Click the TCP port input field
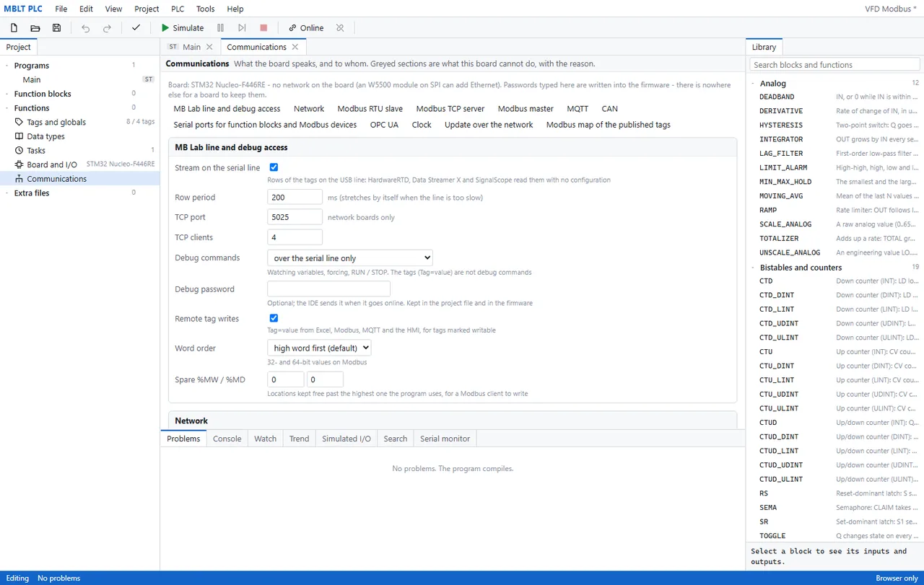This screenshot has height=585, width=924. pyautogui.click(x=295, y=217)
